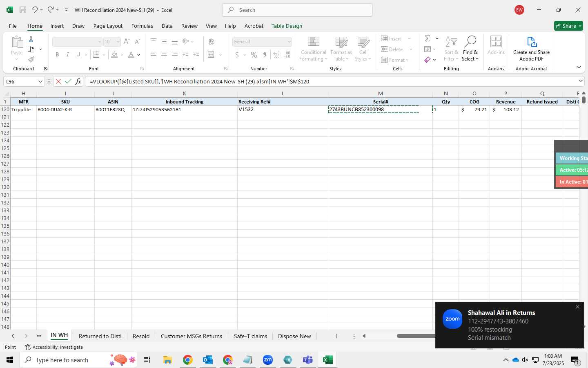Viewport: 588px width, 368px height.
Task: Open the Review ribbon tab
Action: pos(189,26)
